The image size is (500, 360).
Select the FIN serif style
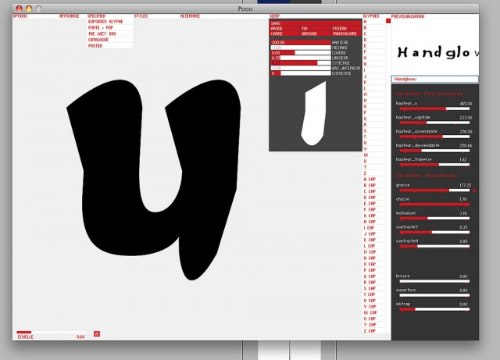(304, 29)
